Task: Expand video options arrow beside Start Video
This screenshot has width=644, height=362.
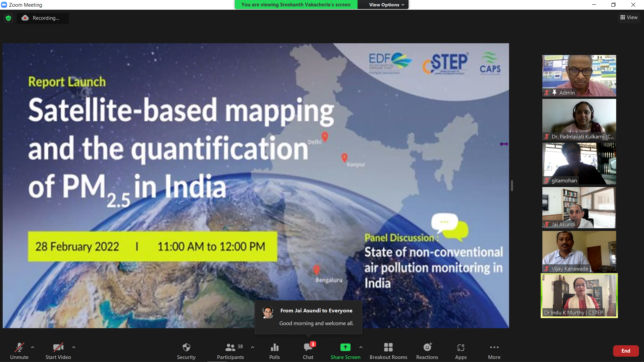Action: [x=74, y=347]
